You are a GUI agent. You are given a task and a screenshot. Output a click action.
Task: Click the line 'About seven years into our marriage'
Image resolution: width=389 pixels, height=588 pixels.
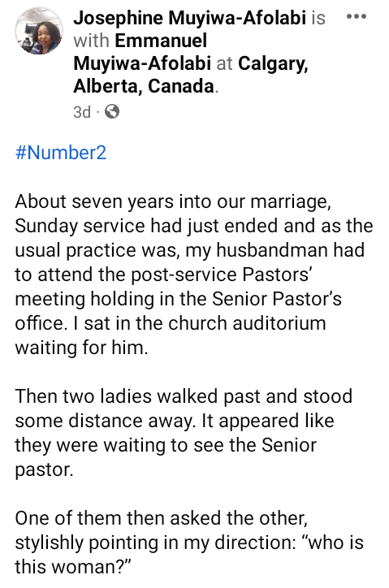point(173,201)
